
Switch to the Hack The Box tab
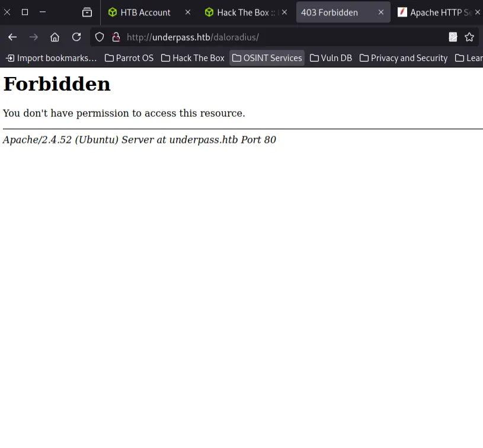[242, 12]
